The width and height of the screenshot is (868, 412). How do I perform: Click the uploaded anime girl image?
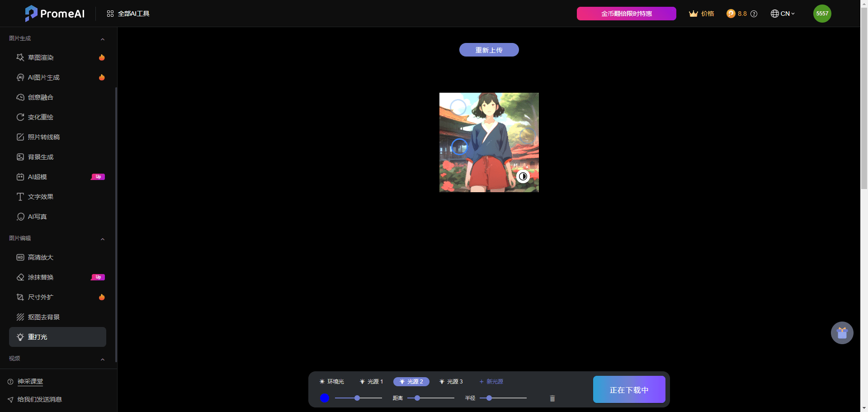click(x=489, y=142)
